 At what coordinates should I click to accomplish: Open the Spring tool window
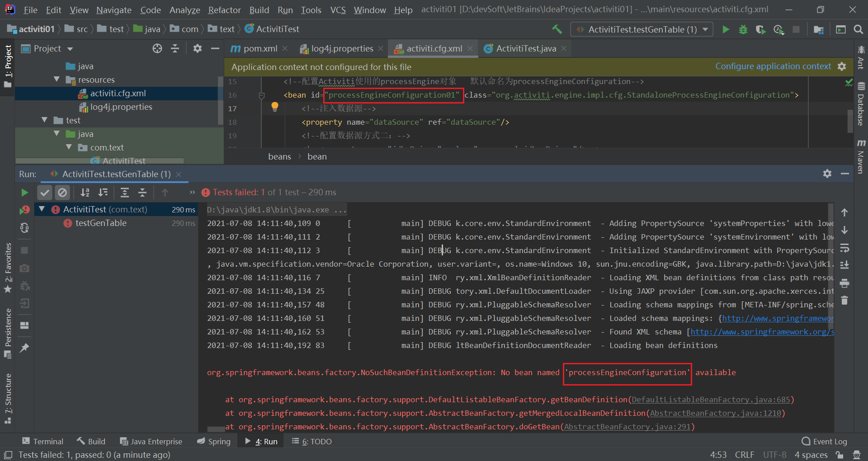214,441
